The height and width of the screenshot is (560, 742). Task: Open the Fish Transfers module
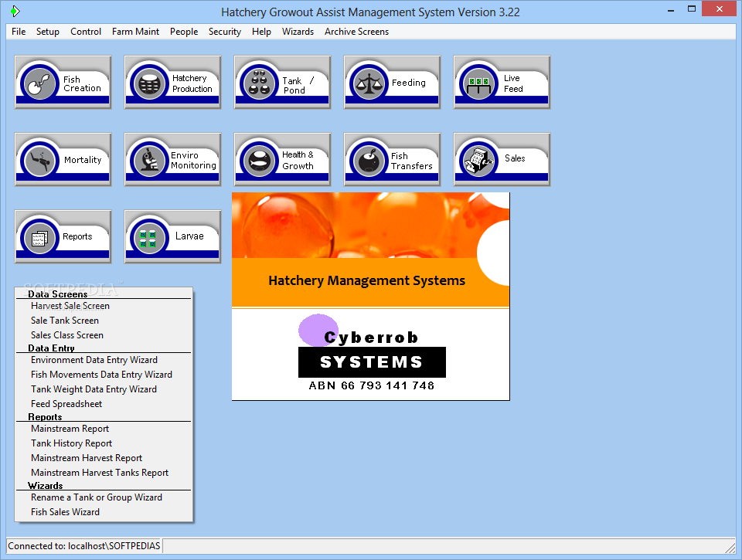coord(393,159)
